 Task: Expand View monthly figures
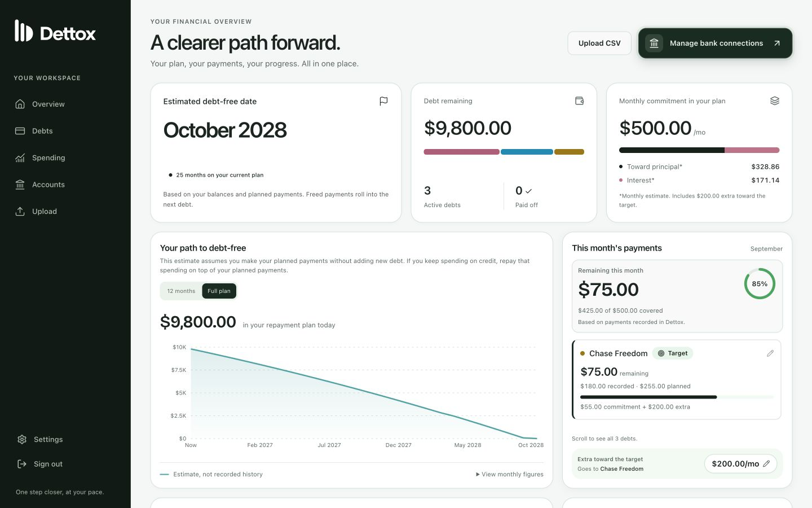(x=510, y=475)
